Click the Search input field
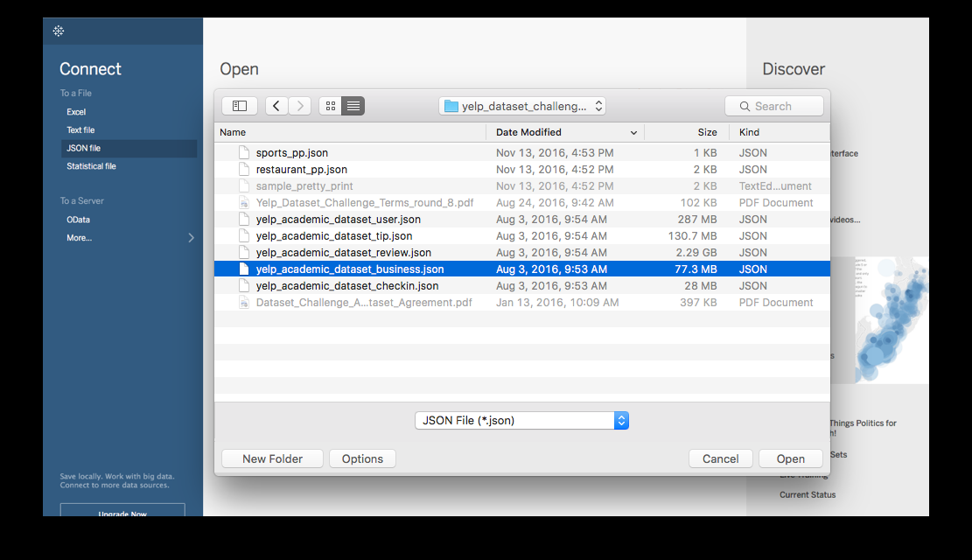 (x=774, y=106)
